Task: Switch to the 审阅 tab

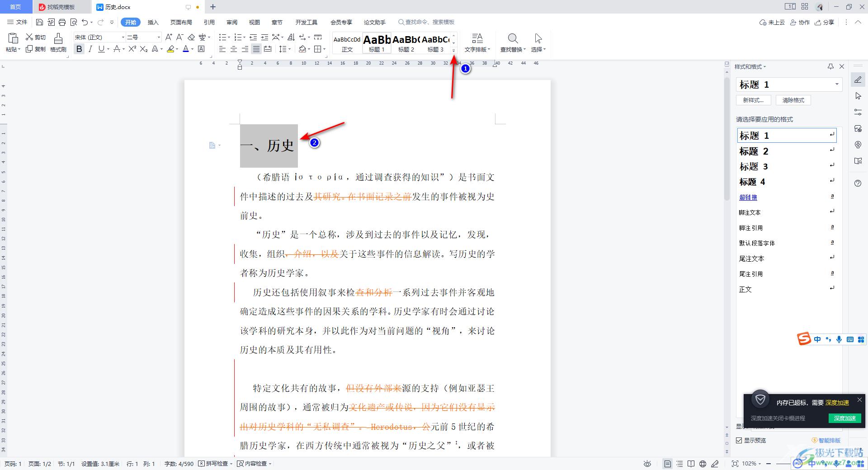Action: 232,22
